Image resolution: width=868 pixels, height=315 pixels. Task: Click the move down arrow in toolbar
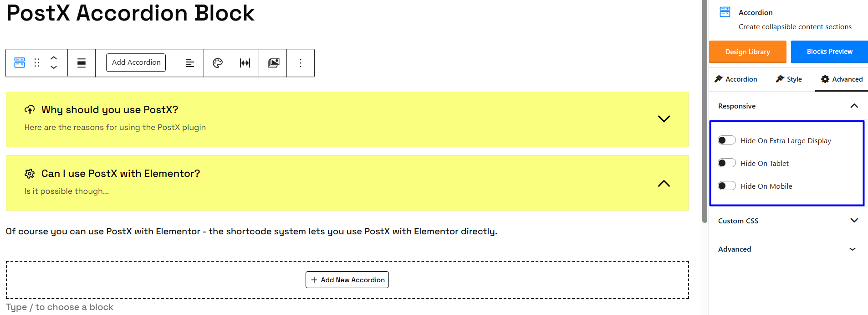pyautogui.click(x=54, y=67)
